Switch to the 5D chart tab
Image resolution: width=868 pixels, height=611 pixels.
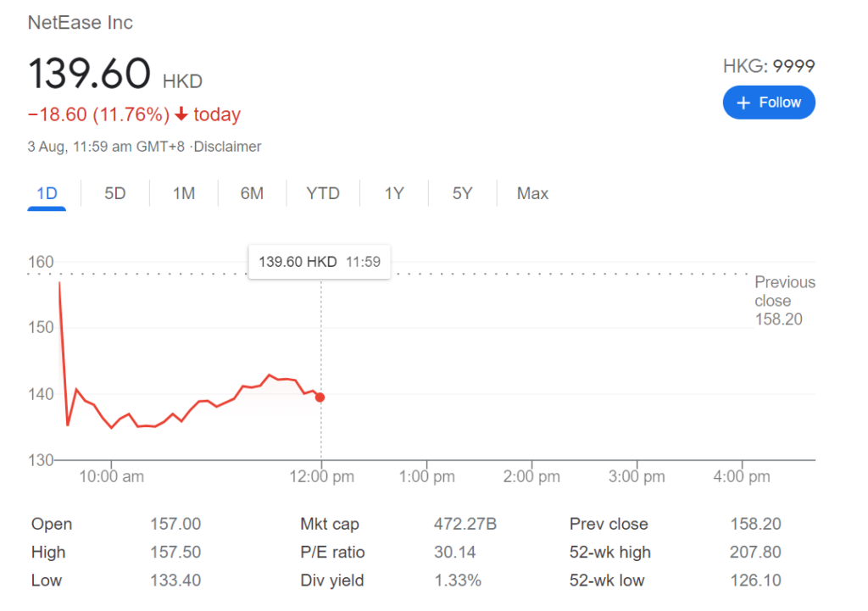(115, 194)
